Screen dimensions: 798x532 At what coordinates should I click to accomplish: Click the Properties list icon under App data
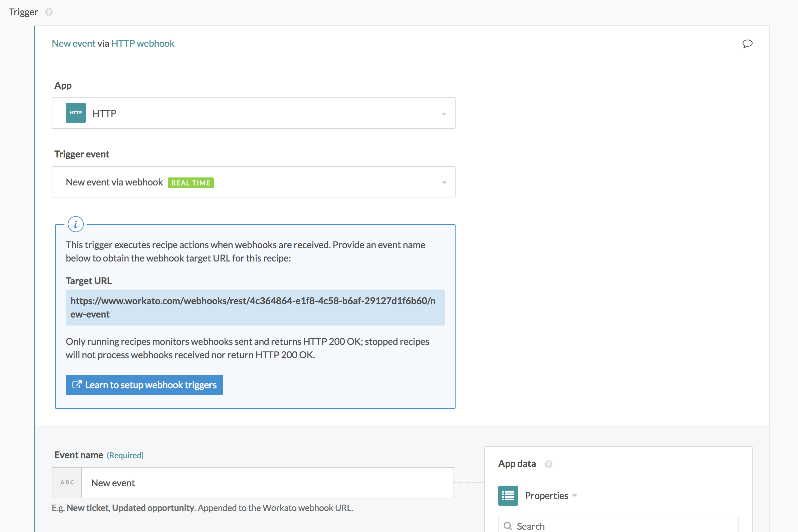pyautogui.click(x=507, y=495)
